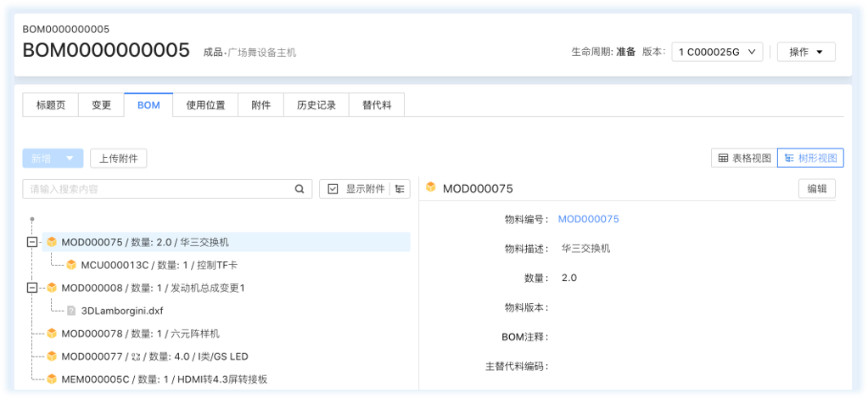The width and height of the screenshot is (868, 399).
Task: Click the file icon beside 3DLamborgini.dxf
Action: click(71, 311)
